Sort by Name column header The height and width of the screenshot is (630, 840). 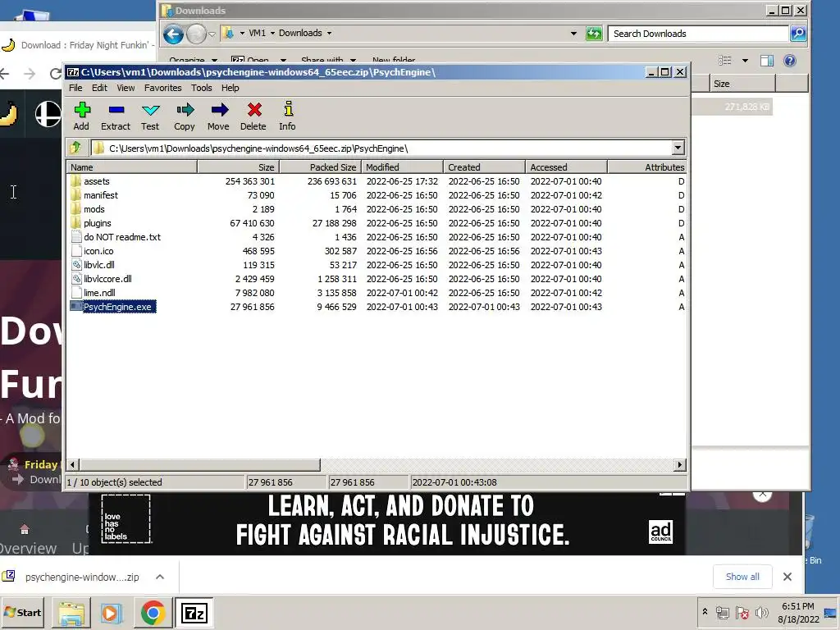[132, 167]
